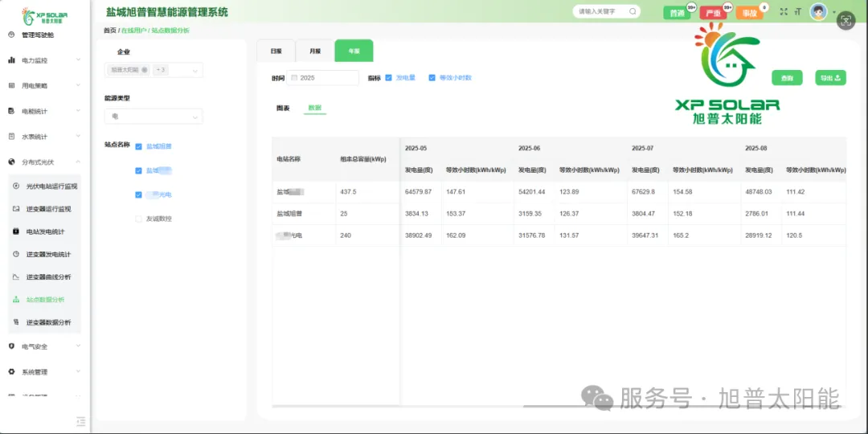Open the user avatar menu
The image size is (868, 434).
pyautogui.click(x=818, y=12)
